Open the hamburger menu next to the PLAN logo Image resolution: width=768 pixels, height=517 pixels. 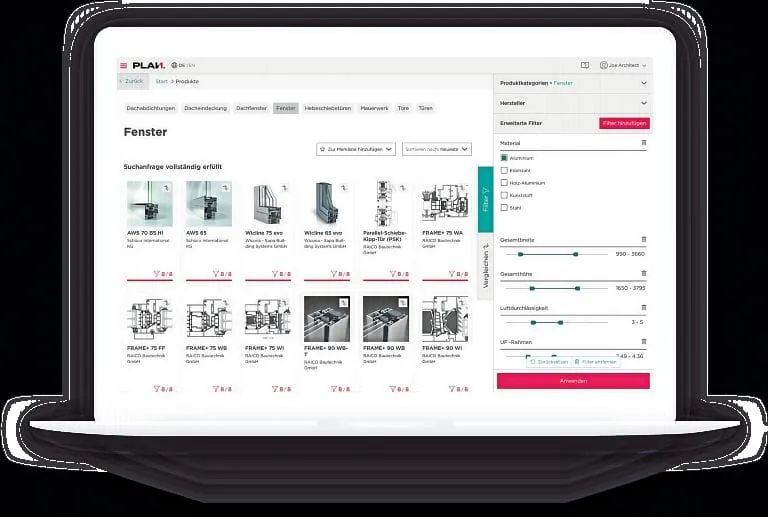[124, 65]
